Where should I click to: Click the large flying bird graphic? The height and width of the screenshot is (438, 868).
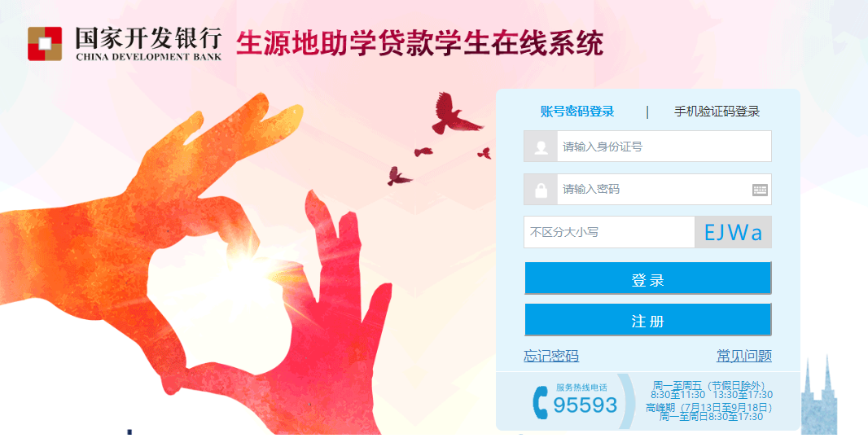point(454,113)
